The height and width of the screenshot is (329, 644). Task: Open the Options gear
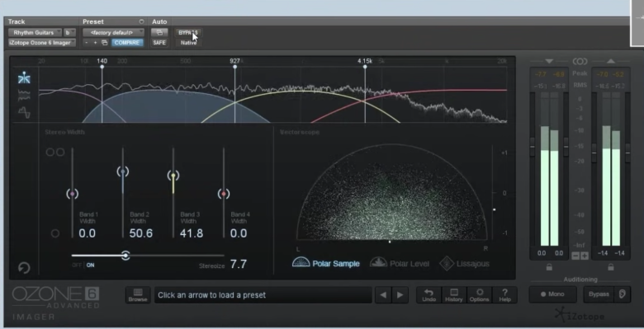480,295
